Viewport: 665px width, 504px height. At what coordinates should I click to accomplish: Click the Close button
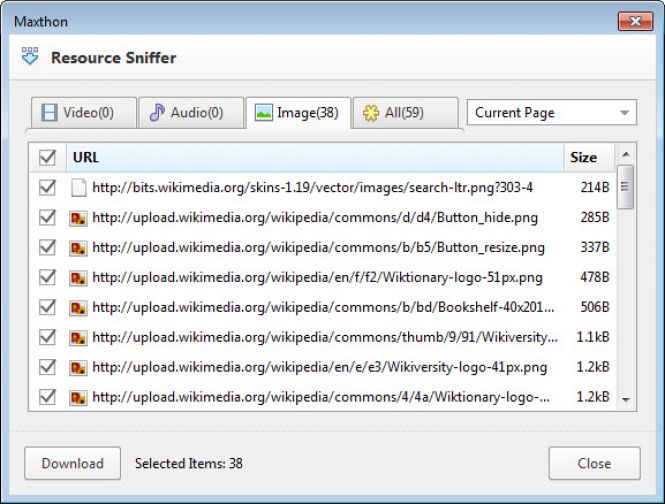point(594,463)
